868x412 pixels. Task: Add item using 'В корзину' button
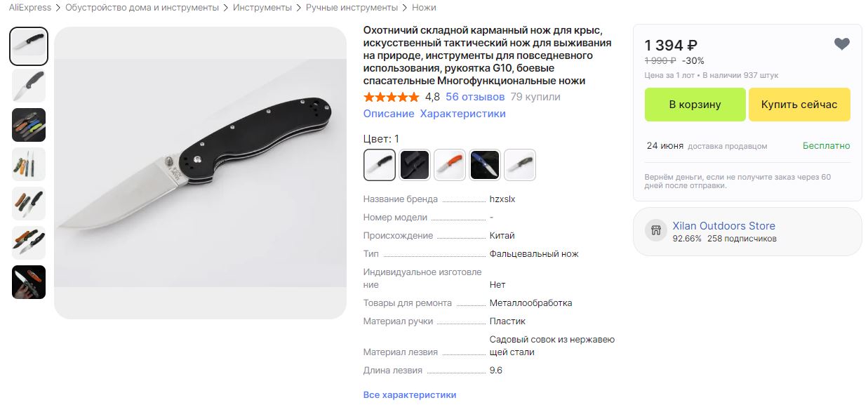click(x=695, y=105)
